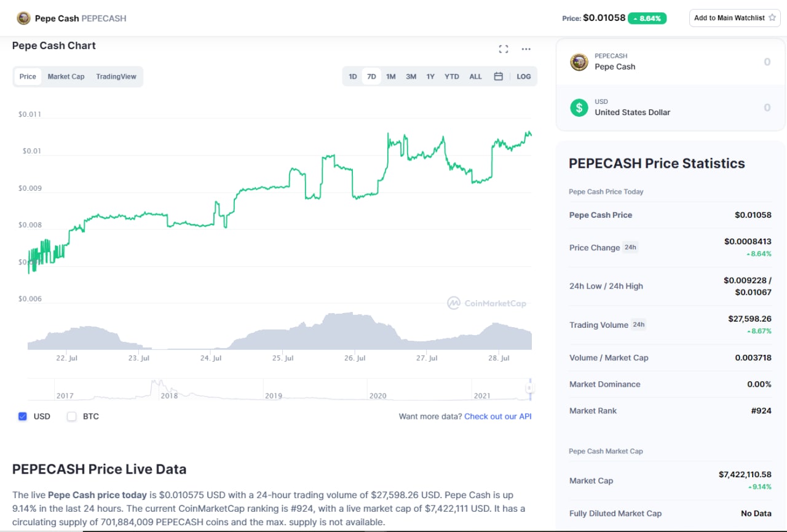The image size is (787, 532).
Task: Click the Market Rank value #924
Action: 761,410
